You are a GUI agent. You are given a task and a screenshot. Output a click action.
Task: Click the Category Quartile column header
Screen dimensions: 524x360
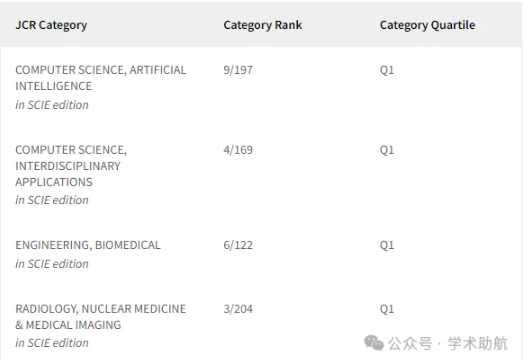[x=427, y=25]
